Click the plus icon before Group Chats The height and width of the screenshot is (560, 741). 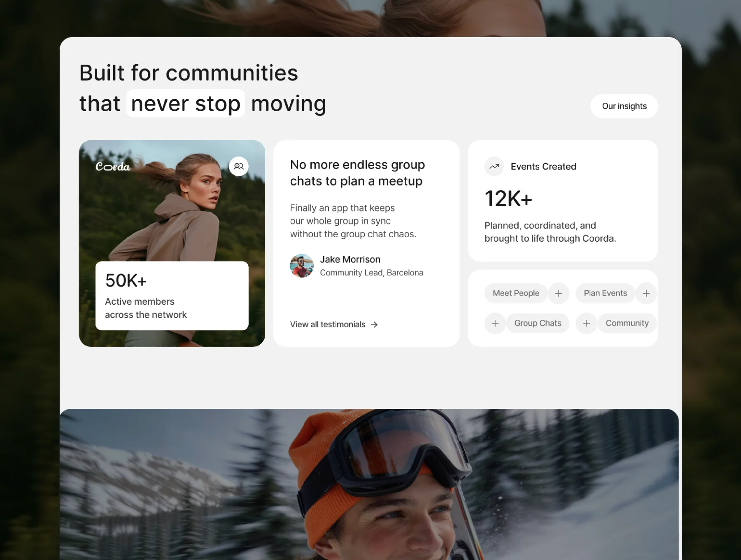[495, 323]
